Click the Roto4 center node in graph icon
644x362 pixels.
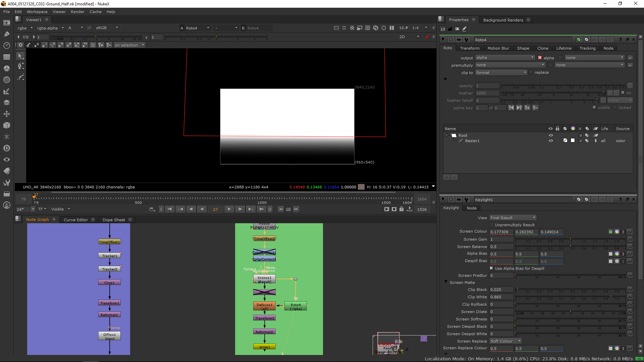click(x=451, y=40)
